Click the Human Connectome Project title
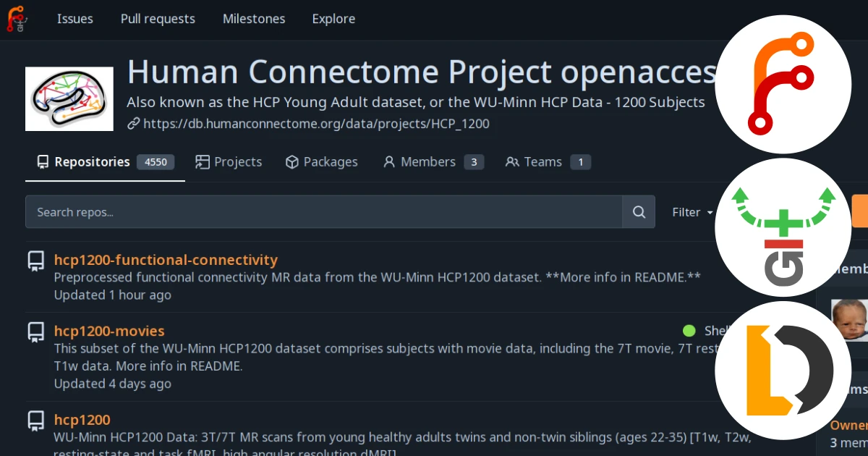The height and width of the screenshot is (456, 868). coord(421,72)
